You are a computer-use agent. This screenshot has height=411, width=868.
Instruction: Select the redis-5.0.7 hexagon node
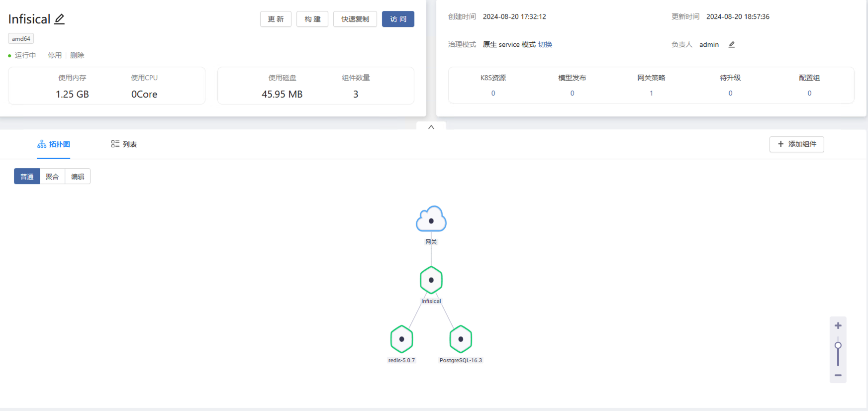[x=402, y=339]
